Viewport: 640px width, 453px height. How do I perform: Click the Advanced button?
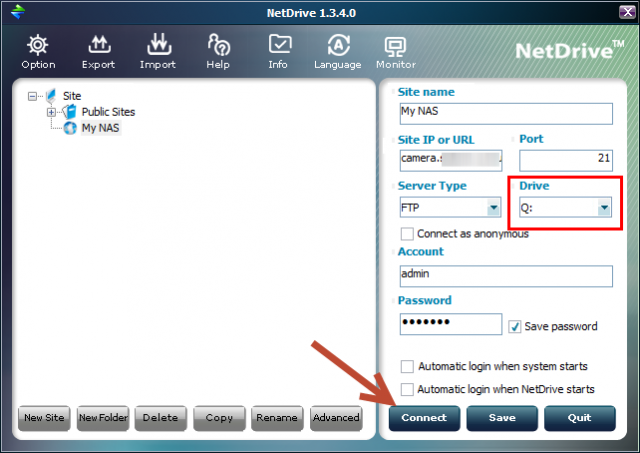(336, 418)
